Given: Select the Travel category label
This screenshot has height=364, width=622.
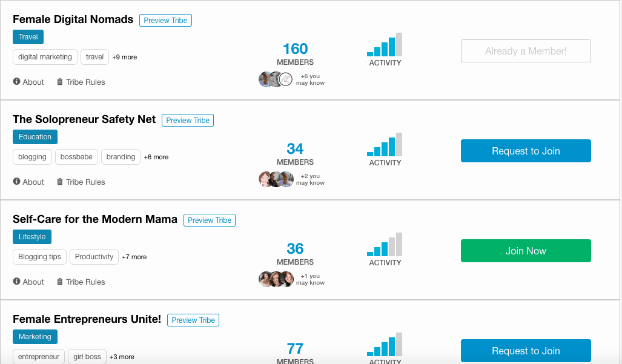Looking at the screenshot, I should (28, 37).
